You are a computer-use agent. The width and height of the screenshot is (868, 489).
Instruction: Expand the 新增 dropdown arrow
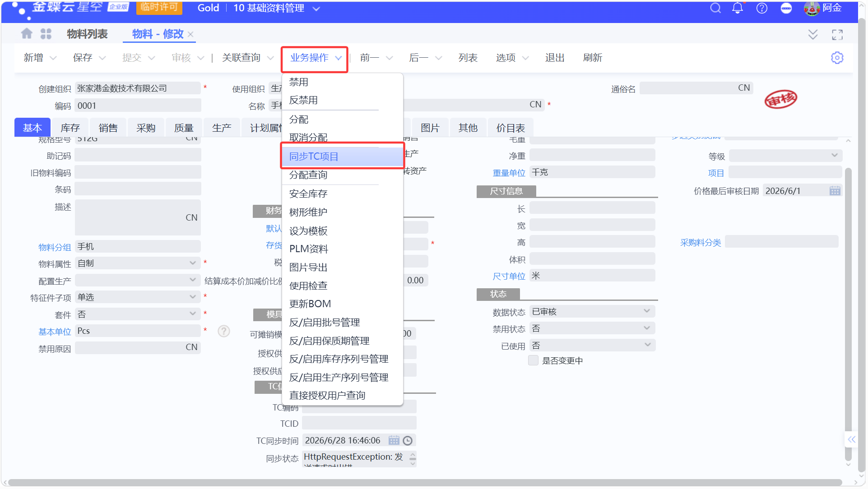53,58
